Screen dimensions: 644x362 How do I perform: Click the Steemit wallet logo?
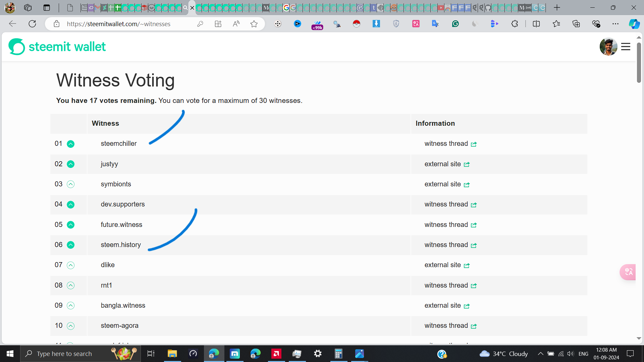[x=57, y=47]
